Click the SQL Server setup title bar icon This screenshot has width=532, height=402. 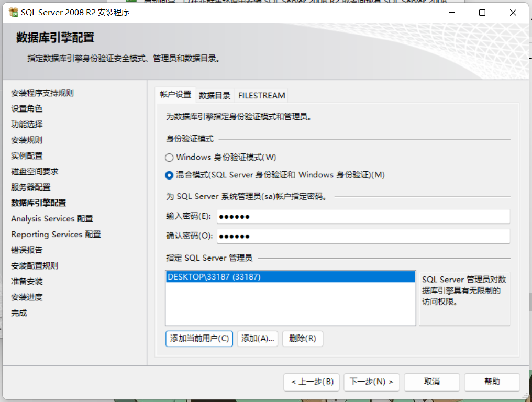coord(13,13)
